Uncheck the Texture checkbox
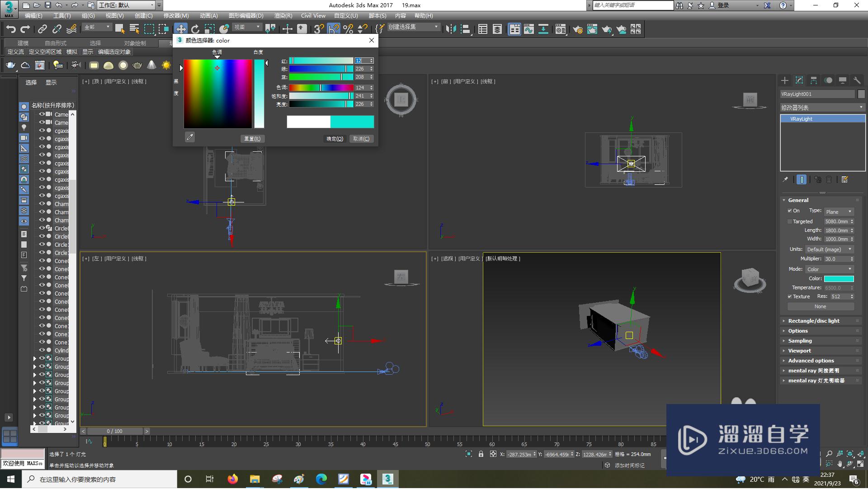Viewport: 868px width, 489px height. click(x=790, y=296)
